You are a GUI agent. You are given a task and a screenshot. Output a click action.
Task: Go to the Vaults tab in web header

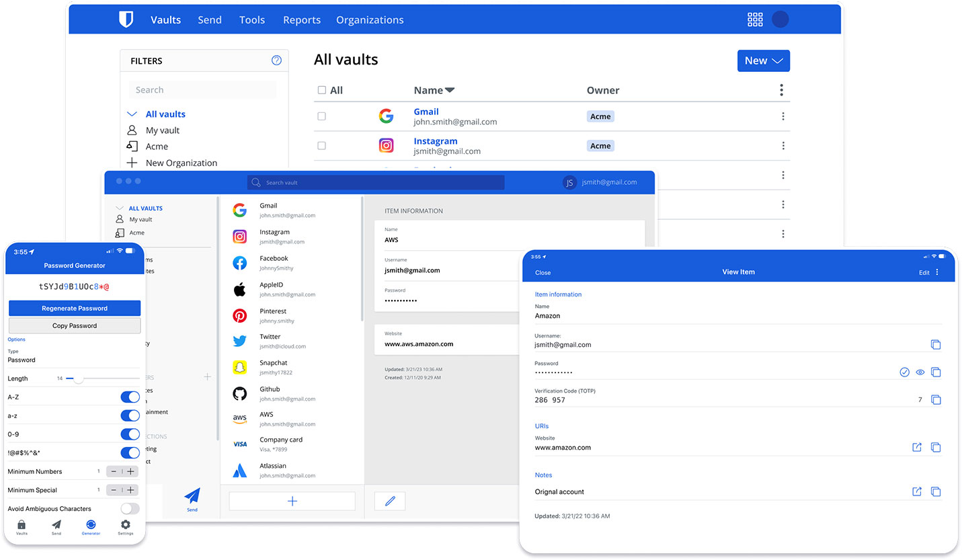pos(166,19)
